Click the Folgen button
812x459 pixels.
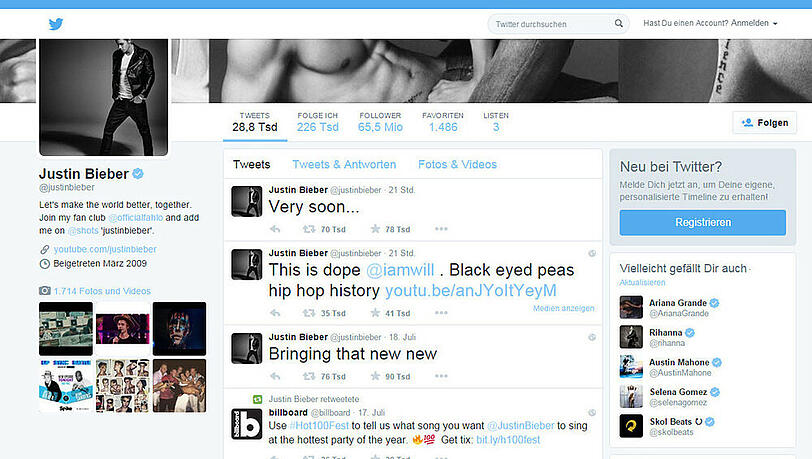(x=765, y=123)
